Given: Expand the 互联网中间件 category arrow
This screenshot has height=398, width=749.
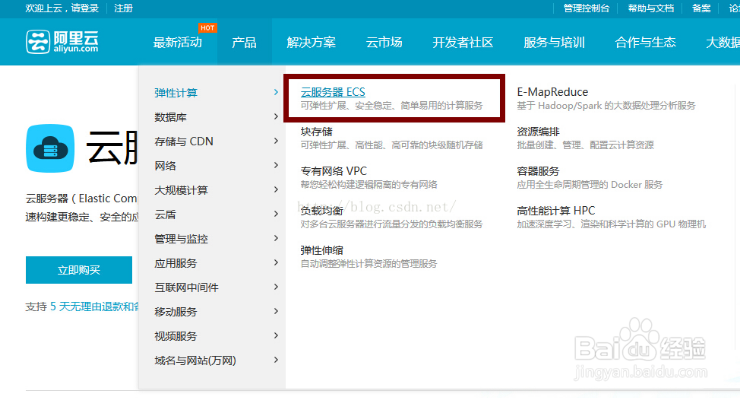Looking at the screenshot, I should click(276, 287).
